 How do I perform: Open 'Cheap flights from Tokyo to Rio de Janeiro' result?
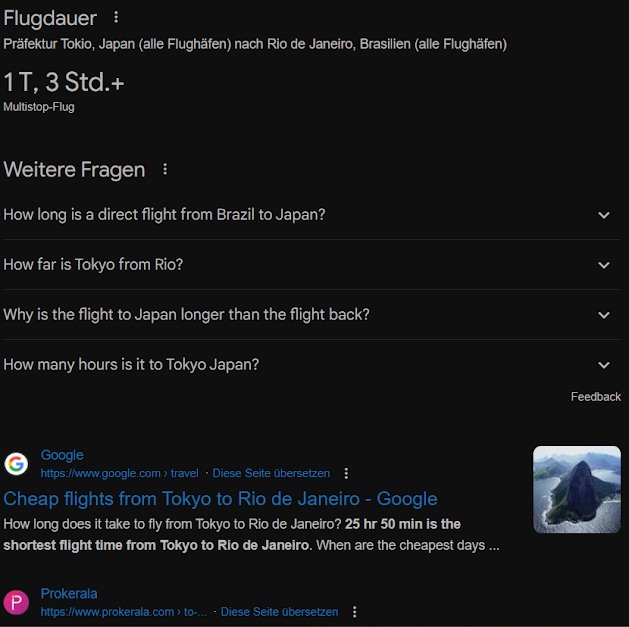(x=220, y=499)
